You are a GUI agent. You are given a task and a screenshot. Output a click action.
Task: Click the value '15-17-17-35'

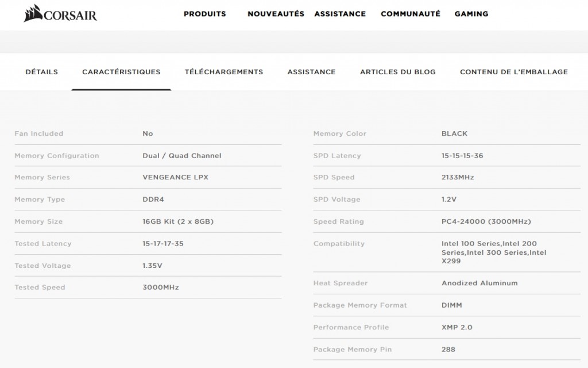[x=163, y=244]
